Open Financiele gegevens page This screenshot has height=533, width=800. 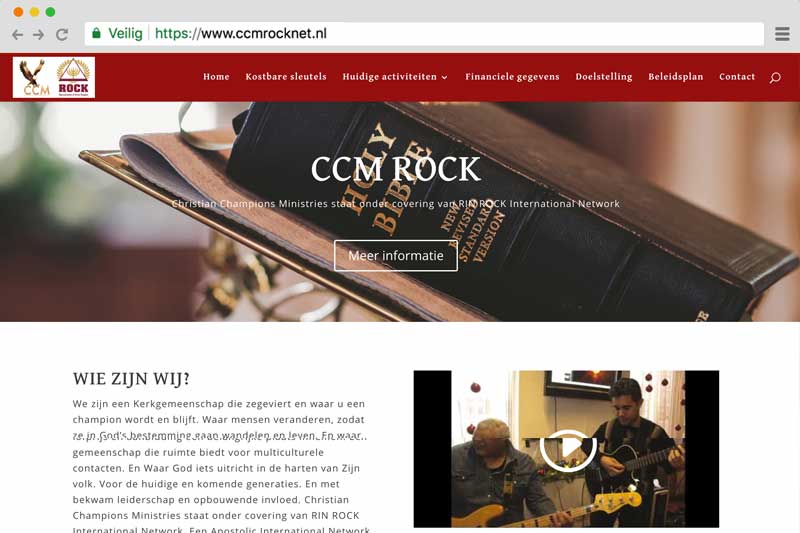pos(512,77)
